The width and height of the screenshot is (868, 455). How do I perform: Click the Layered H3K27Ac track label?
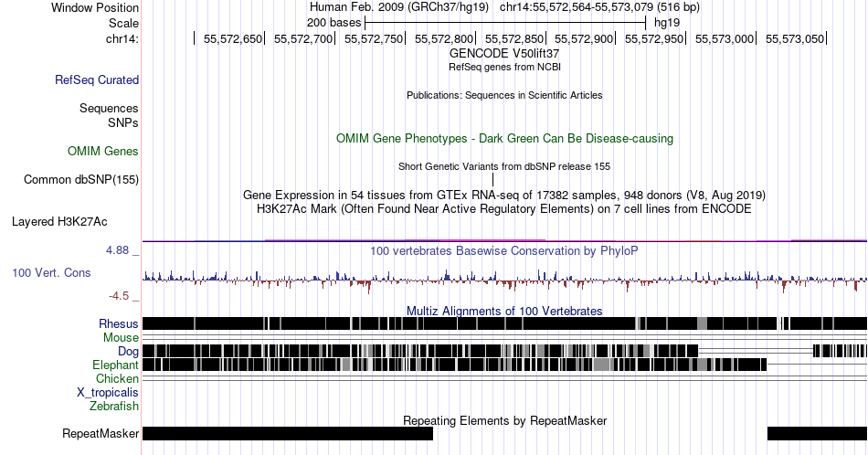[x=59, y=221]
